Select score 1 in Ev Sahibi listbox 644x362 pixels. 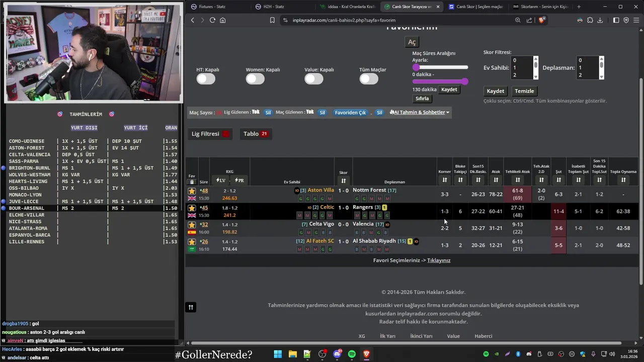click(521, 67)
